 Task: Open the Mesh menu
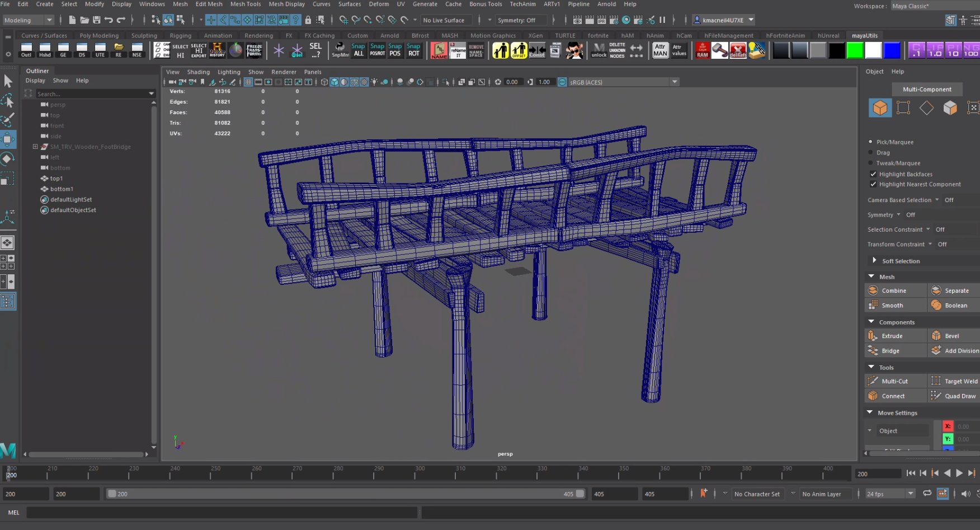click(x=180, y=4)
